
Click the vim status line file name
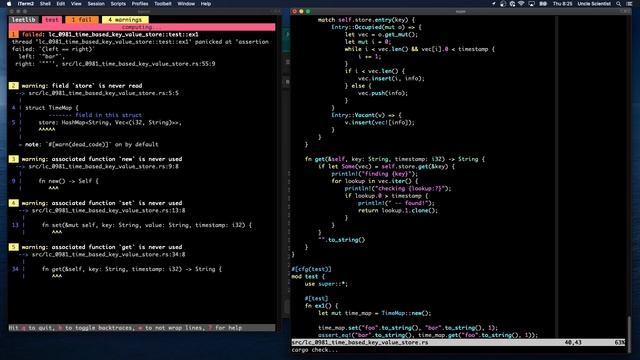(x=360, y=343)
